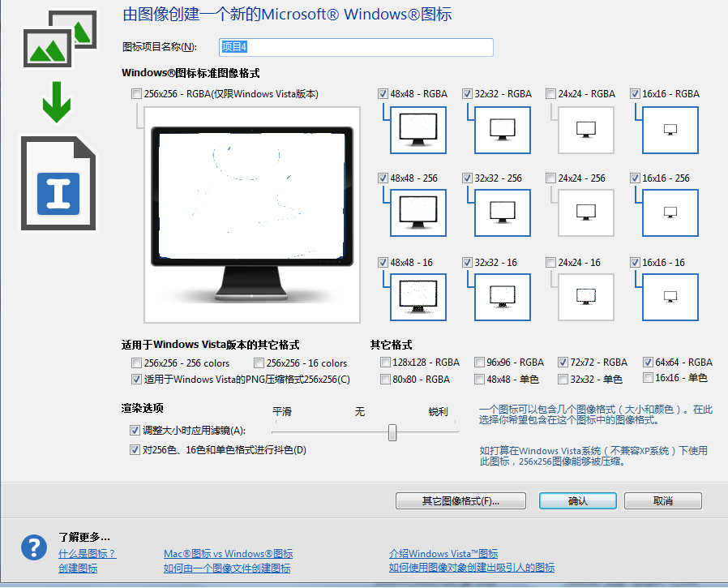Check the 128x128 - RGBA format
This screenshot has height=588, width=728.
385,363
